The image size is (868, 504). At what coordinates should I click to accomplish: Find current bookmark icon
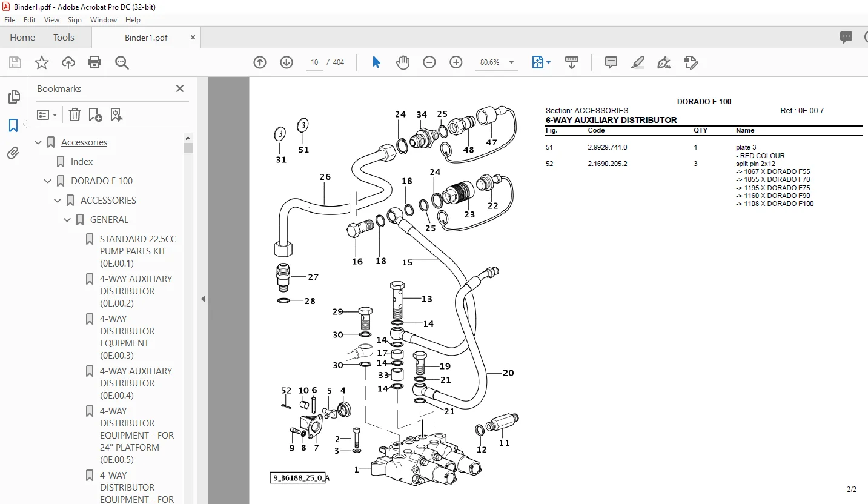click(117, 114)
